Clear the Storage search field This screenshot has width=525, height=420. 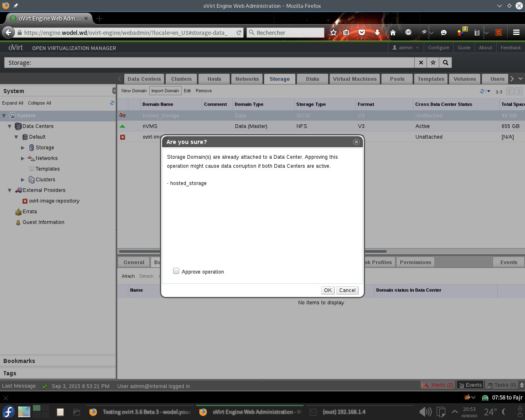[x=421, y=63]
